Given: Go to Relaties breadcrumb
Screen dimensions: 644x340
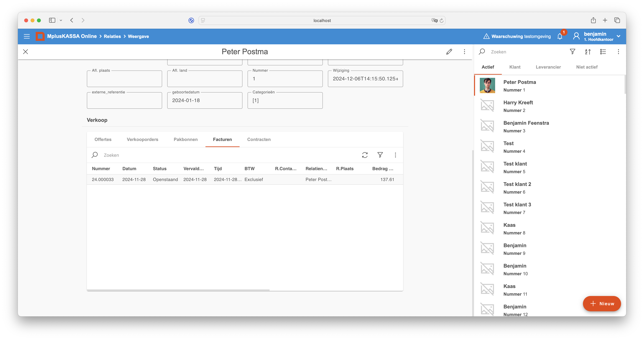Looking at the screenshot, I should point(112,37).
